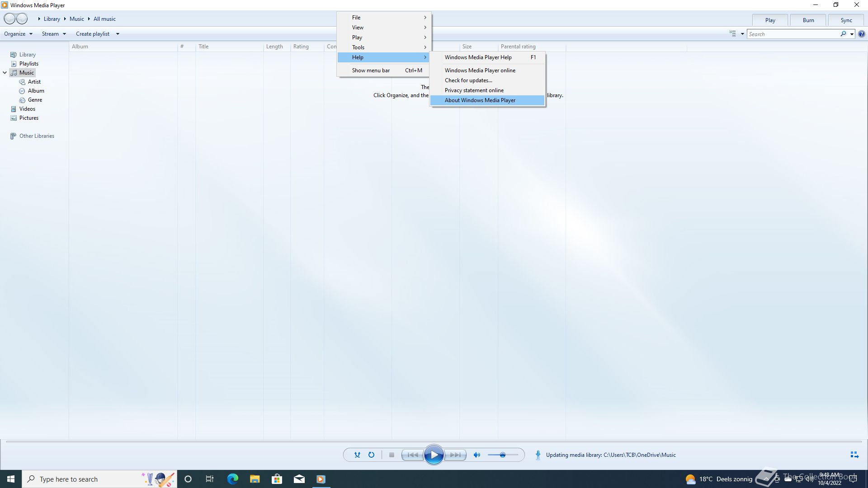Switch to the Burn tab
This screenshot has height=488, width=868.
(808, 20)
